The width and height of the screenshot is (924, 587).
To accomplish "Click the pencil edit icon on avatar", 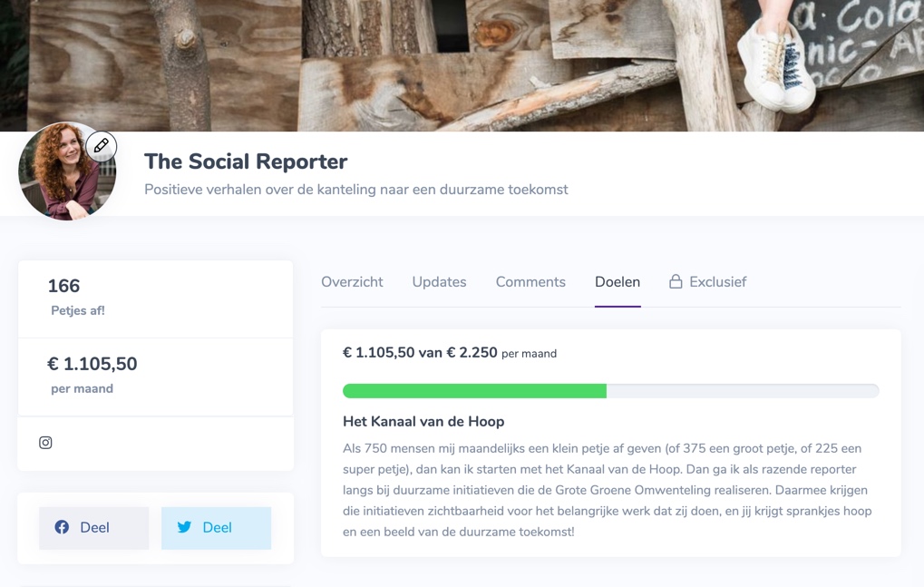I will click(x=102, y=145).
